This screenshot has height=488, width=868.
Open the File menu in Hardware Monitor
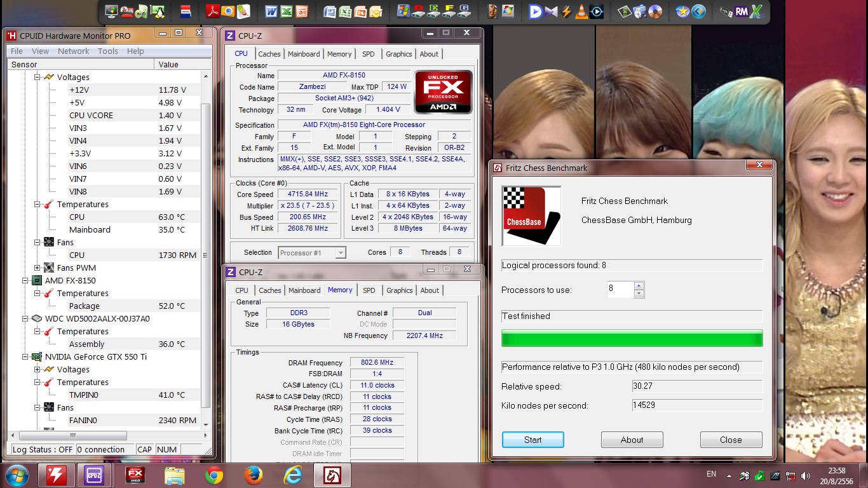(x=17, y=51)
